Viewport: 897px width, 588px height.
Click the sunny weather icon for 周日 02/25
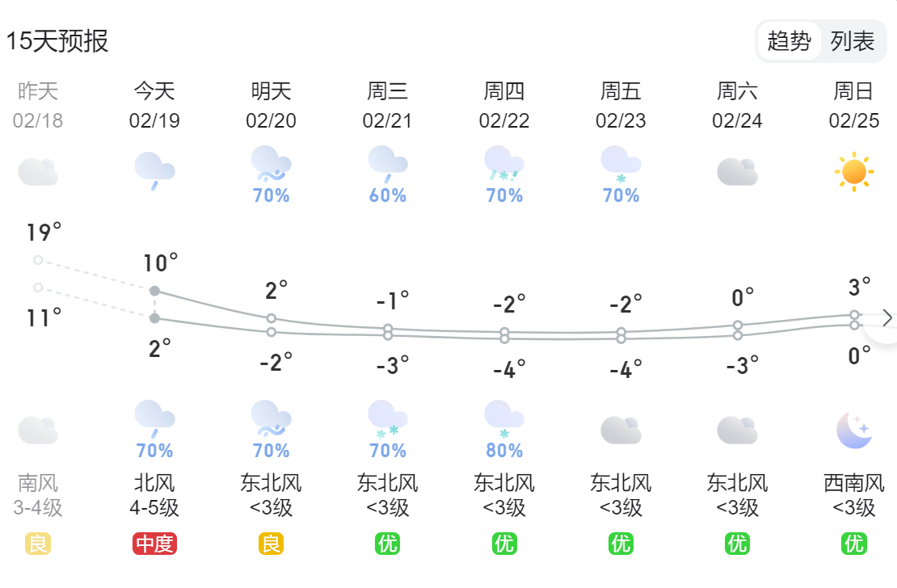(854, 170)
